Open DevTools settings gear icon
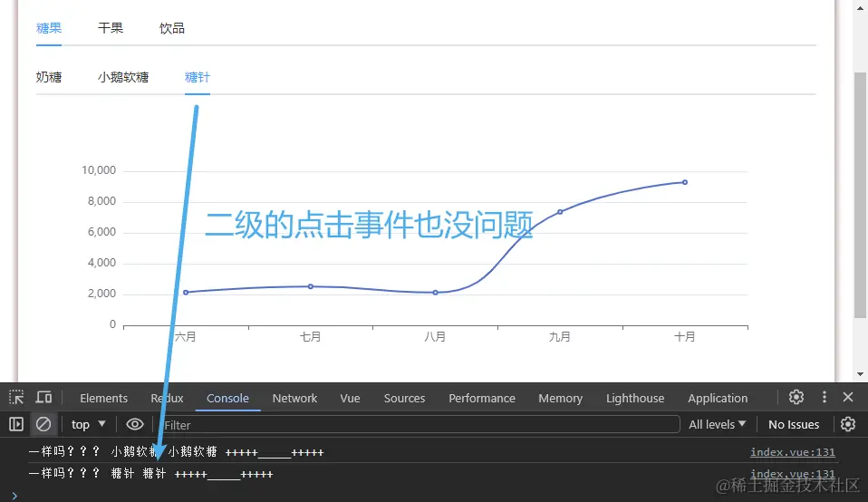The width and height of the screenshot is (868, 502). (x=796, y=397)
